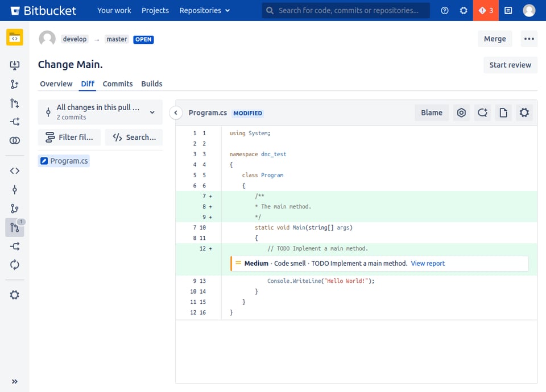The width and height of the screenshot is (546, 392).
Task: Click the clone repository sidebar icon
Action: click(x=15, y=65)
